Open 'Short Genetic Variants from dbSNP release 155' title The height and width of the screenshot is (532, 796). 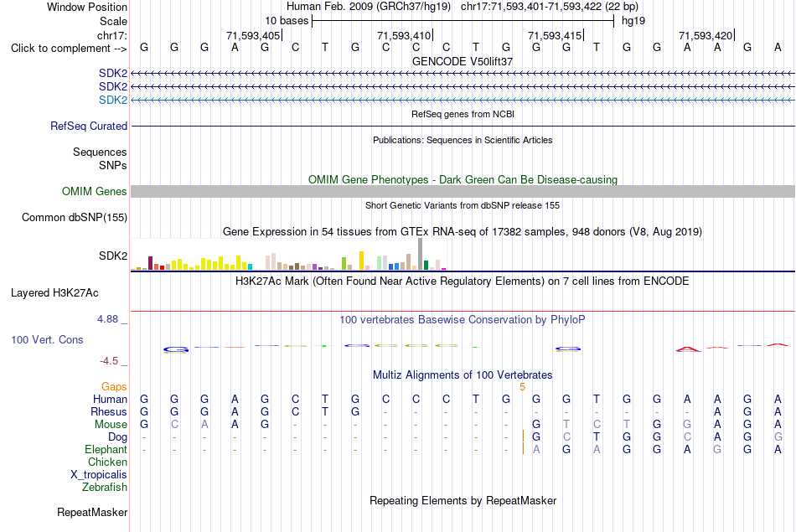[x=463, y=205]
